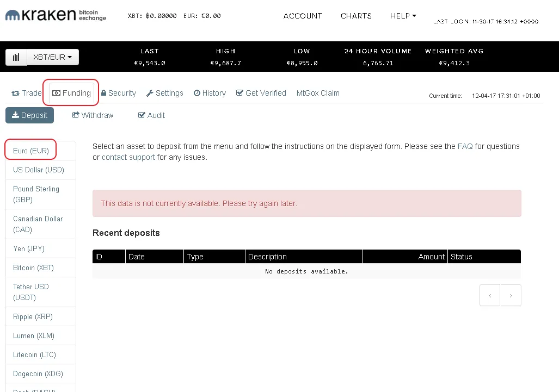Select Litecoin (LTC) asset
Image resolution: width=559 pixels, height=392 pixels.
(x=41, y=354)
